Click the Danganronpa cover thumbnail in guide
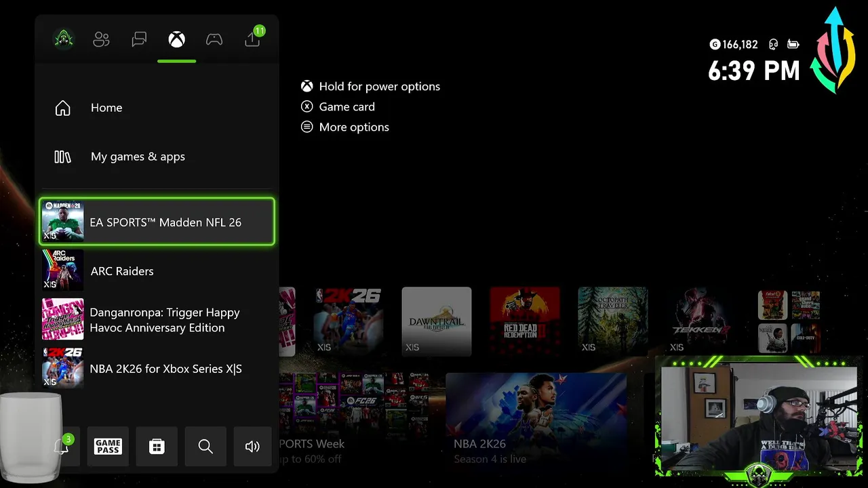This screenshot has height=488, width=868. tap(62, 319)
